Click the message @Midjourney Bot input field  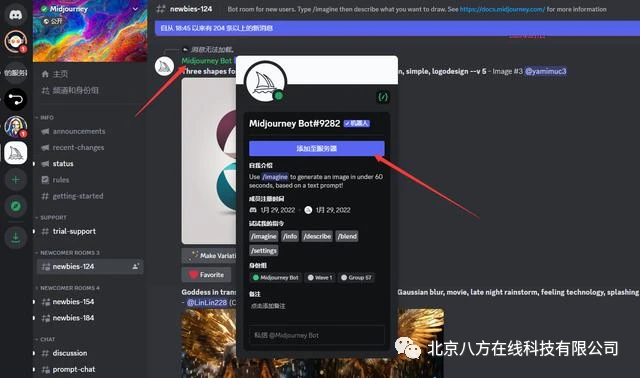[x=316, y=335]
